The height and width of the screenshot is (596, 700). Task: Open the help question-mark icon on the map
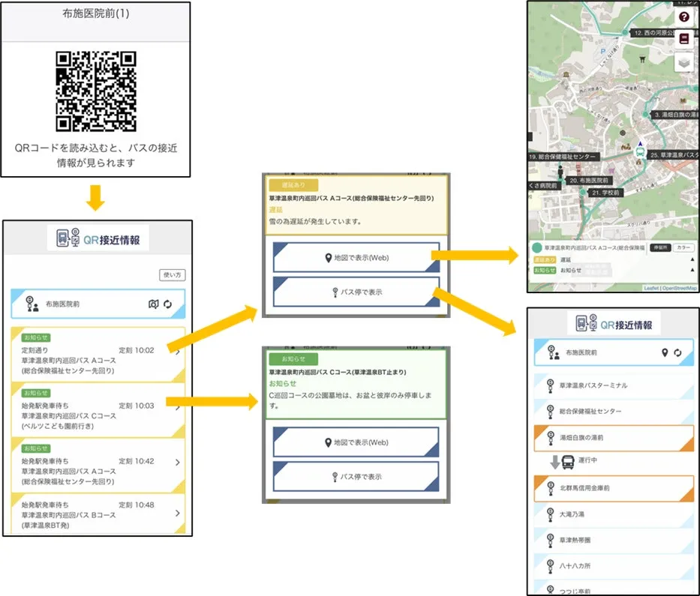(684, 17)
